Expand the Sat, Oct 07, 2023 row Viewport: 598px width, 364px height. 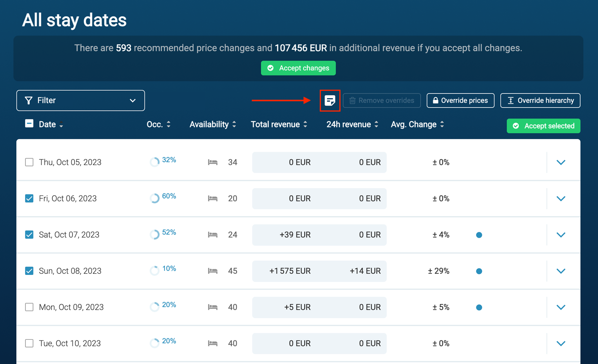(561, 235)
